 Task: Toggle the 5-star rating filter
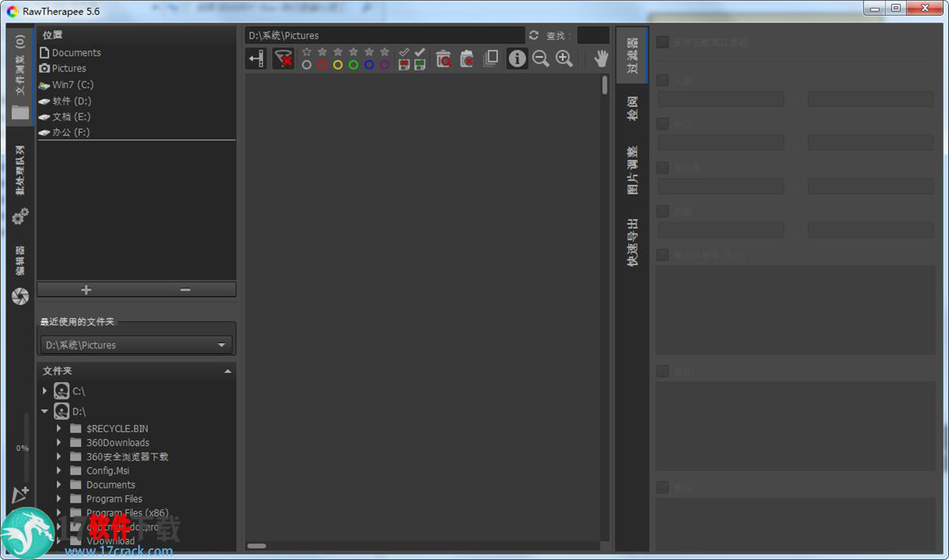click(384, 52)
